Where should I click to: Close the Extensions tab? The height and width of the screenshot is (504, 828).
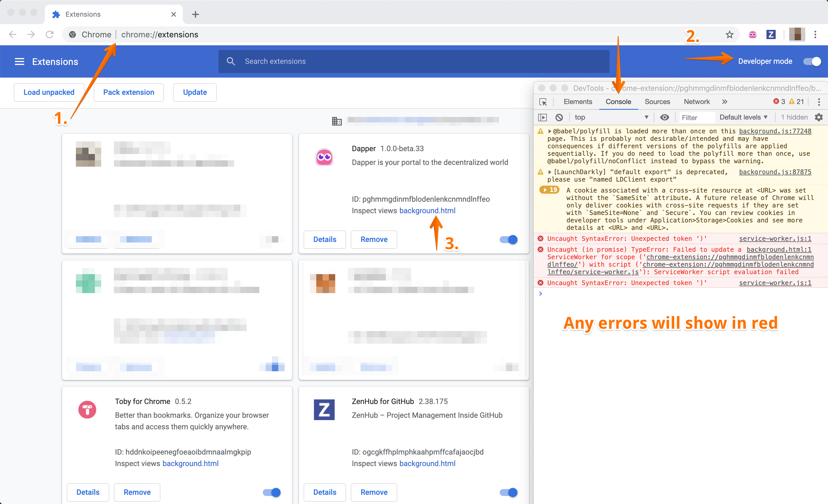tap(173, 14)
